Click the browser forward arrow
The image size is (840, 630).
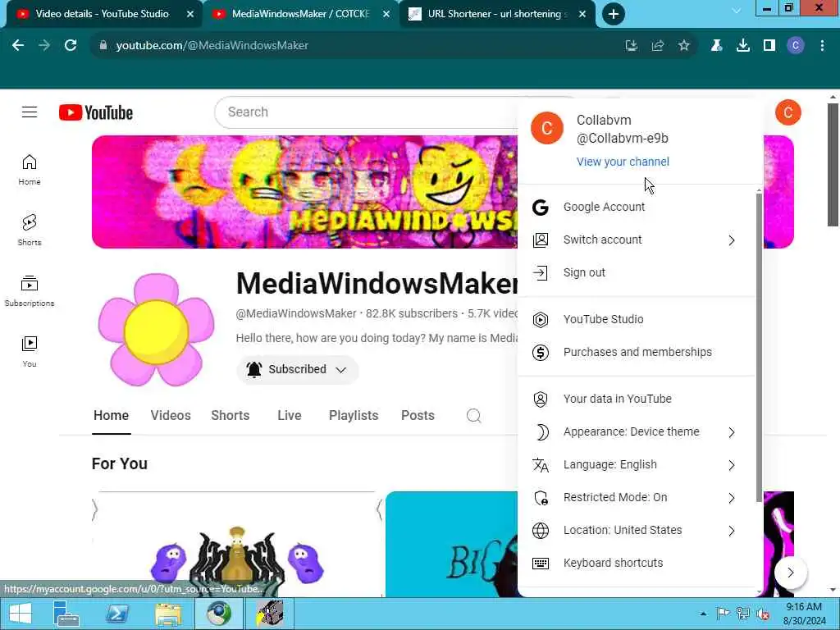pos(44,46)
